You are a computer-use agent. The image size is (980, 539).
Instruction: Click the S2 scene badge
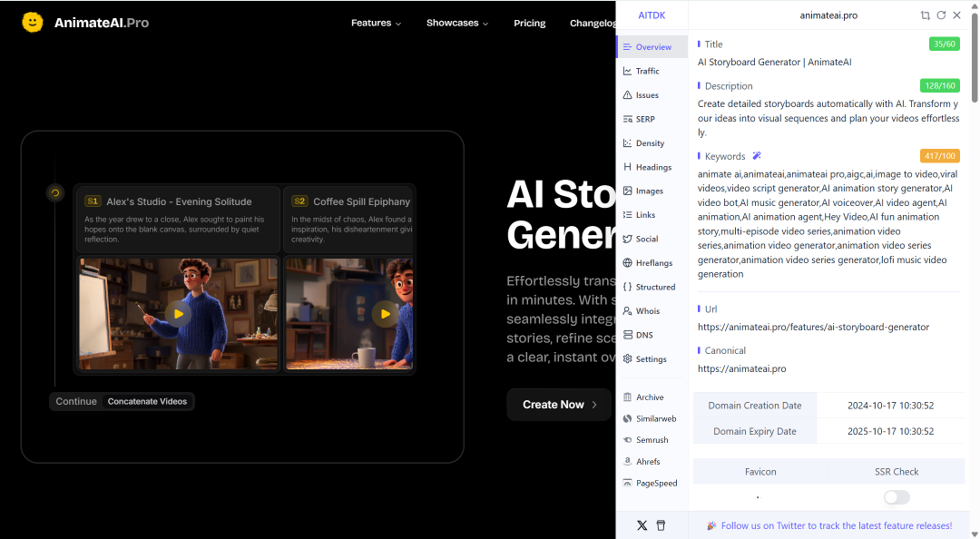(300, 201)
